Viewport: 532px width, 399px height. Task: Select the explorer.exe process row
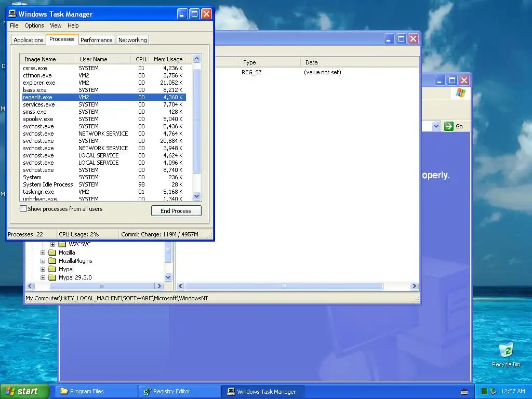[x=104, y=83]
